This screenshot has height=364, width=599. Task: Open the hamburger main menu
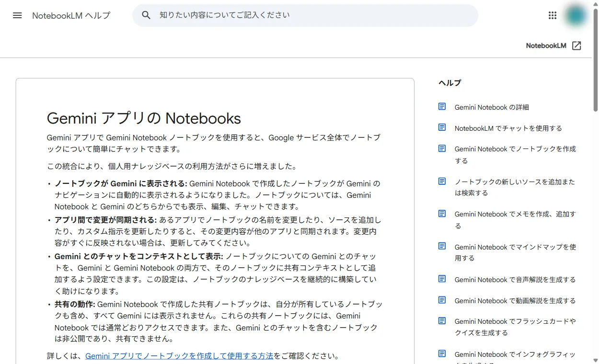pyautogui.click(x=17, y=15)
